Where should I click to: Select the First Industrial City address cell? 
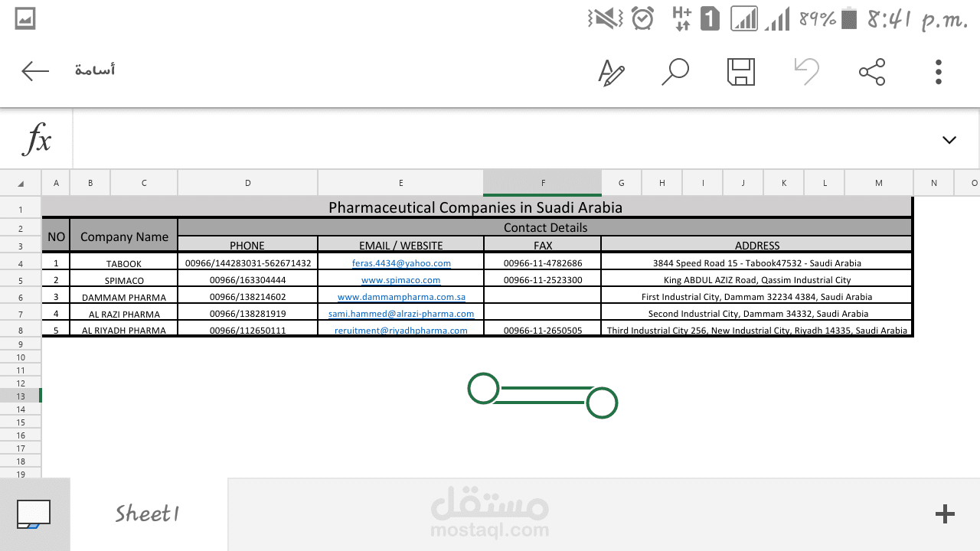click(757, 297)
